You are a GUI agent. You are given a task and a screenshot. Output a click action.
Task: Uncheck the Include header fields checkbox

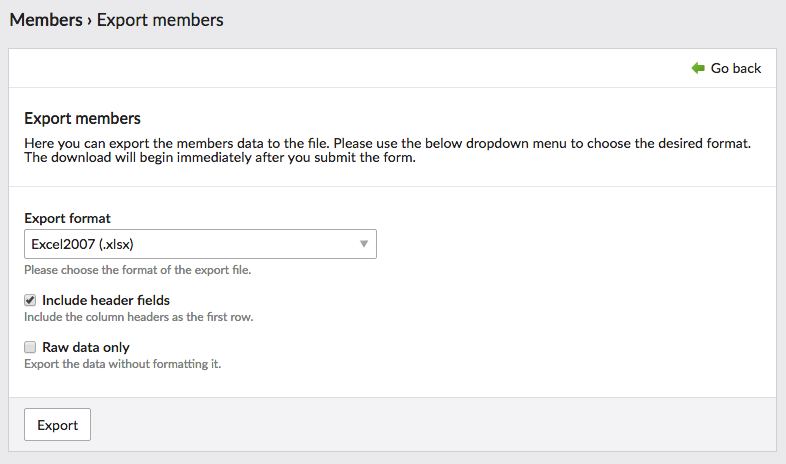[x=30, y=300]
